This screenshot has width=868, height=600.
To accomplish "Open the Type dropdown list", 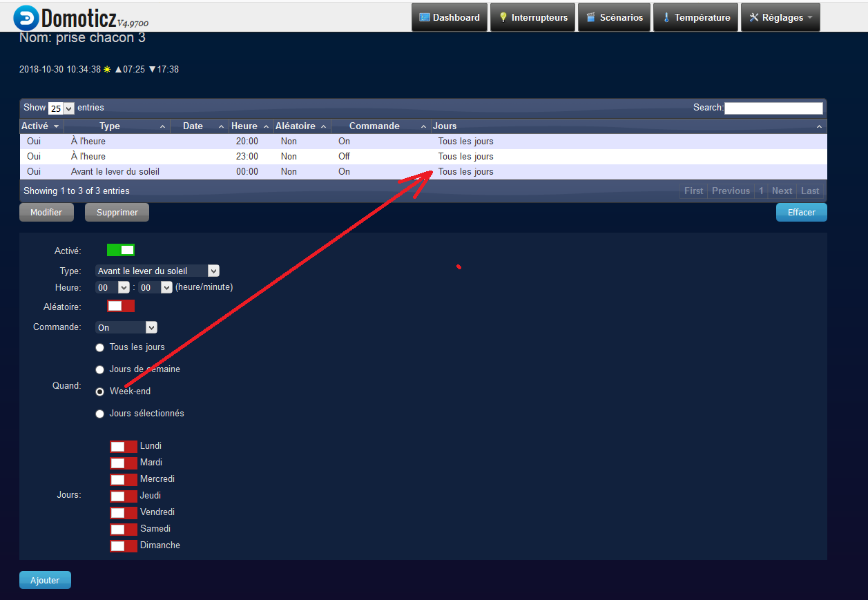I will (157, 271).
